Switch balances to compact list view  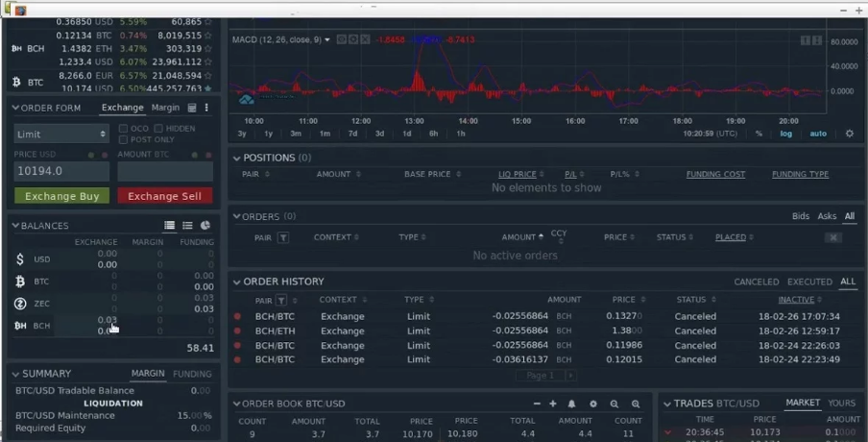(x=187, y=225)
